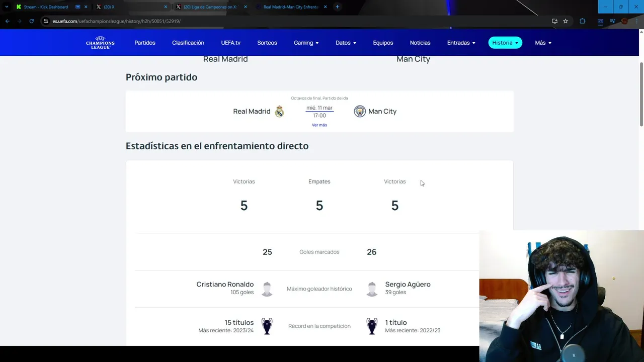Reload the page with refresh icon
The height and width of the screenshot is (362, 644).
[x=31, y=21]
